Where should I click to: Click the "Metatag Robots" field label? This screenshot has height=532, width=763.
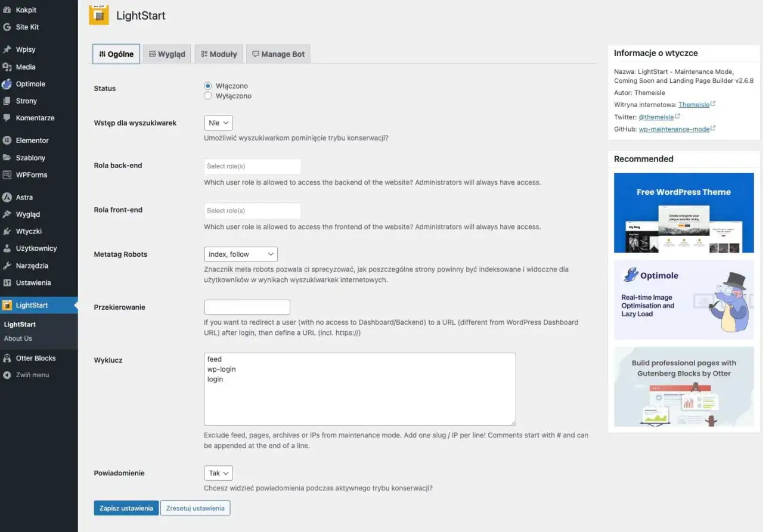(x=120, y=254)
